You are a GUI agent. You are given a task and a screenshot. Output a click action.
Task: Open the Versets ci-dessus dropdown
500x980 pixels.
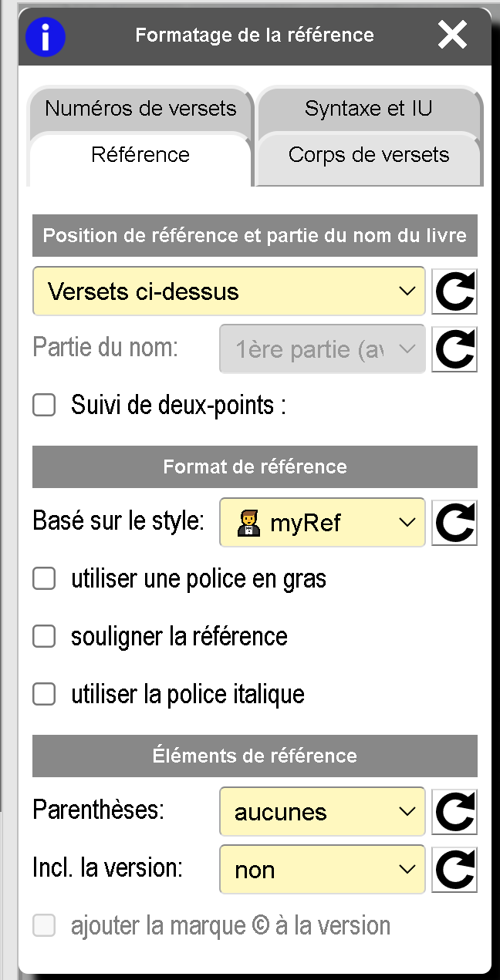point(228,291)
